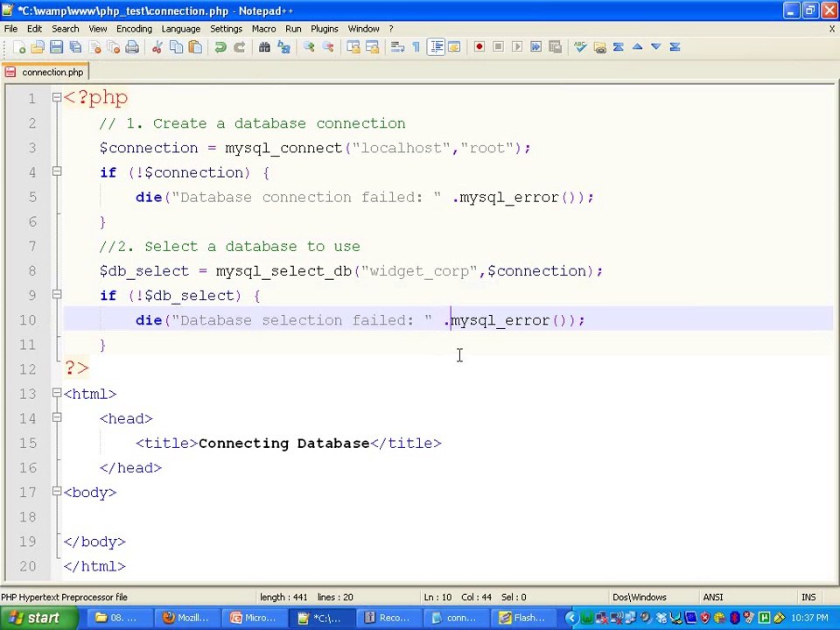The width and height of the screenshot is (840, 630).
Task: Switch to Flash... taskbar button
Action: click(523, 619)
